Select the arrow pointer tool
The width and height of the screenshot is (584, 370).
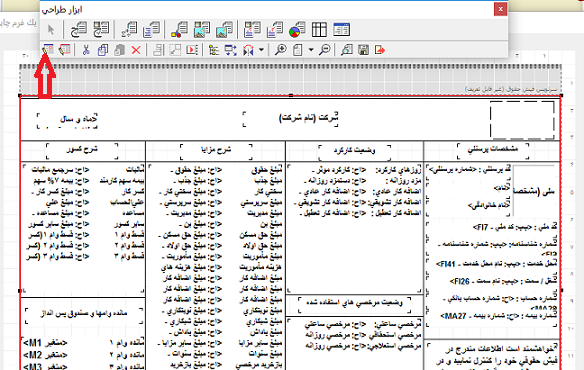[x=51, y=29]
